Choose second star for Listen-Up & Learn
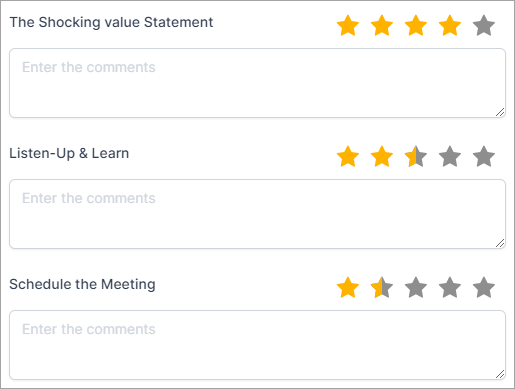Screen dimensions: 515x389 point(382,156)
